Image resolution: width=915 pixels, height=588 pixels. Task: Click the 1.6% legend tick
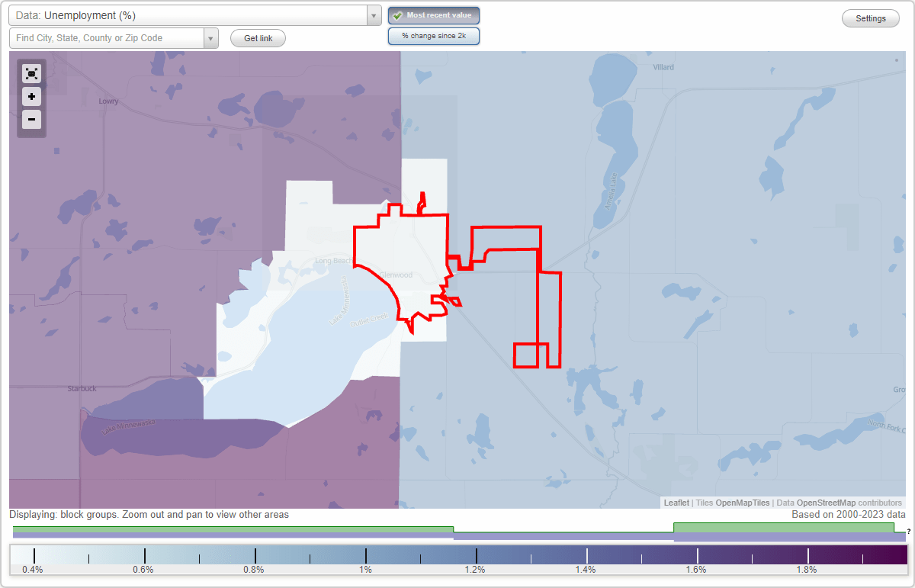697,569
